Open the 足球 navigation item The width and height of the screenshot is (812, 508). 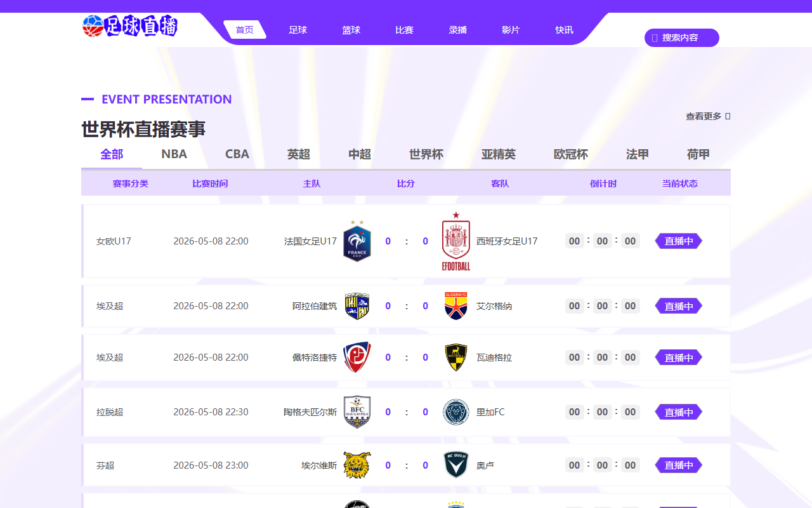click(298, 30)
